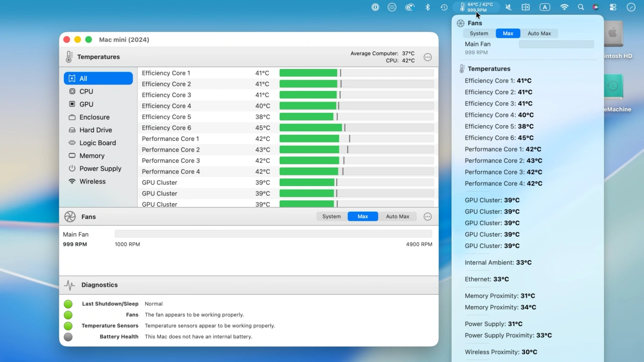Click Max fan button in popup panel

click(x=508, y=34)
